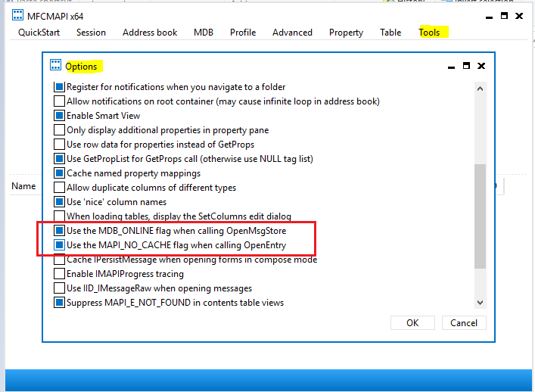Check Use IID_IMessageRaw when opening messages
The height and width of the screenshot is (392, 535).
[x=59, y=288]
